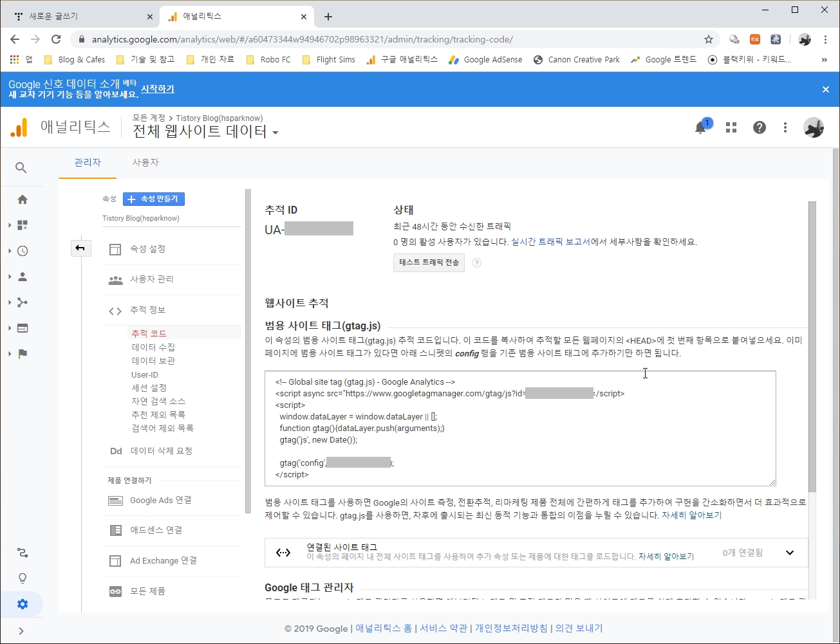Image resolution: width=840 pixels, height=644 pixels.
Task: Click the 테스트 트래픽 전송 button
Action: [429, 262]
